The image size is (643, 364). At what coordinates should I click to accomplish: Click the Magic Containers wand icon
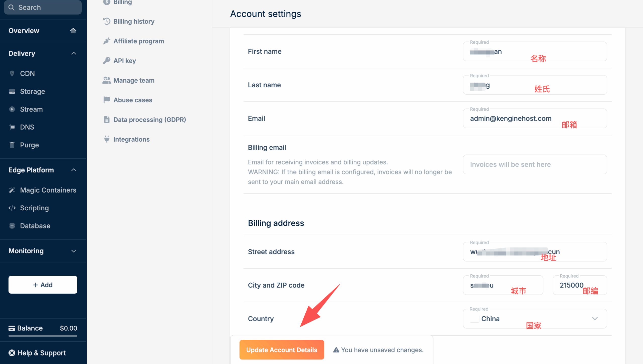coord(12,190)
